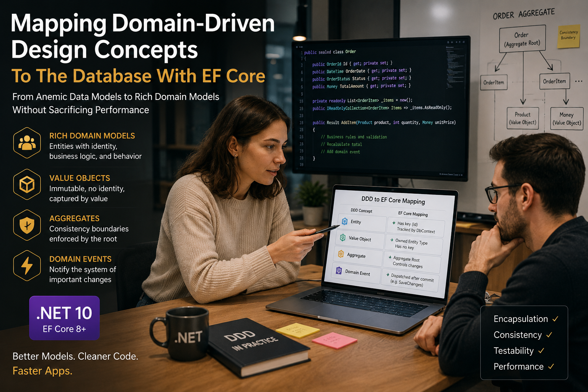Click the 'Owned Entity Type' mapping cell
The image size is (588, 392).
coord(413,245)
